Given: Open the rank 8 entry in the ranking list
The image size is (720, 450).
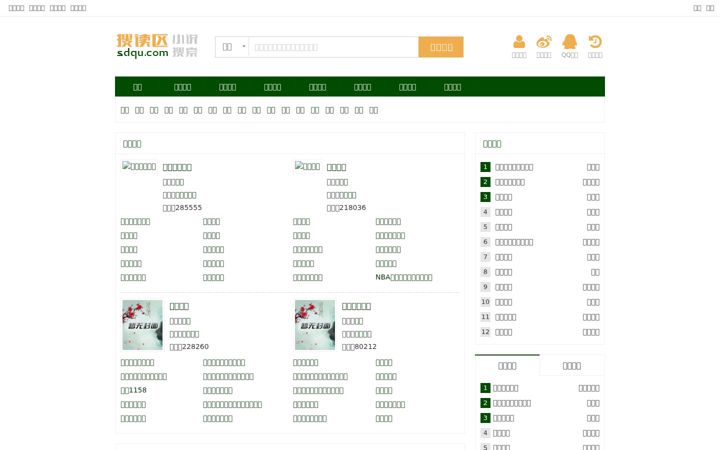Looking at the screenshot, I should click(503, 272).
